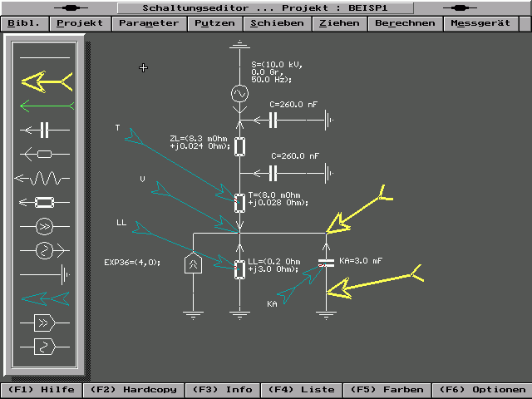The height and width of the screenshot is (399, 532).
Task: Select the AC source symbol in the palette
Action: click(47, 250)
